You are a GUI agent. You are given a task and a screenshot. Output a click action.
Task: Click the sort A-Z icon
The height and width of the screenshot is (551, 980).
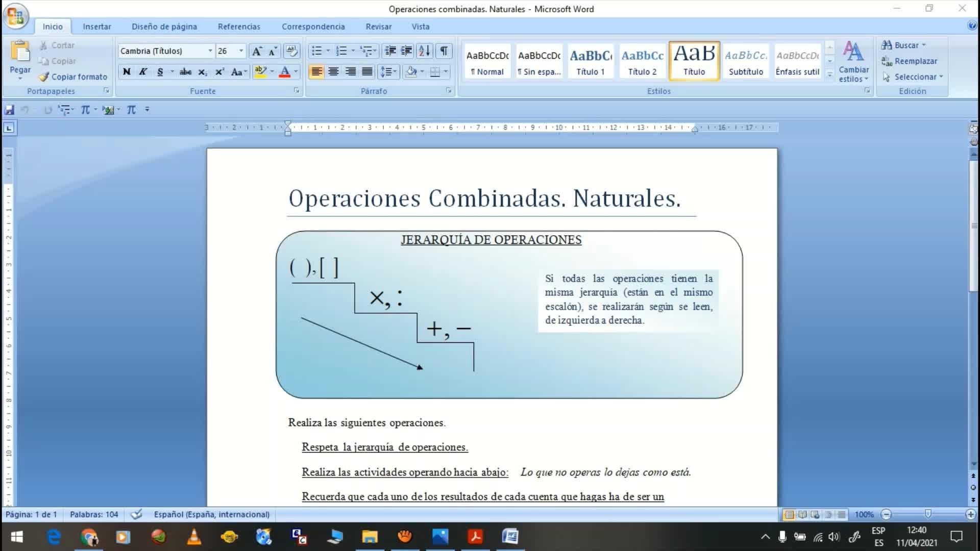coord(424,51)
